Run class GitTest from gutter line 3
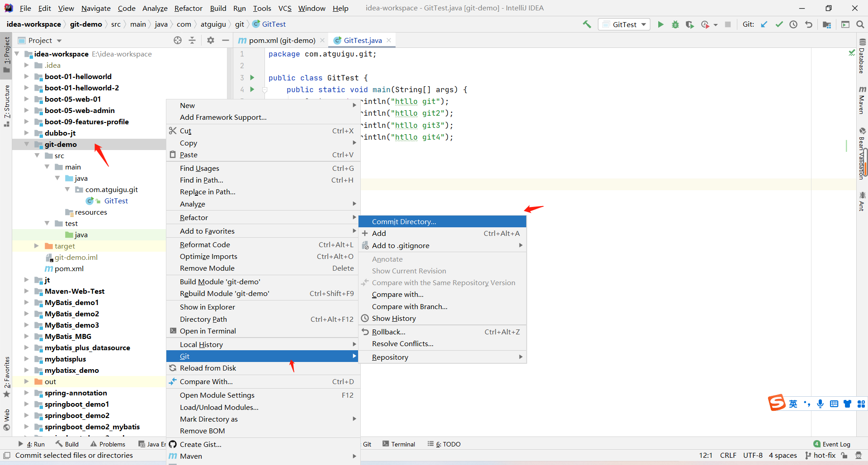The width and height of the screenshot is (868, 465). point(252,78)
